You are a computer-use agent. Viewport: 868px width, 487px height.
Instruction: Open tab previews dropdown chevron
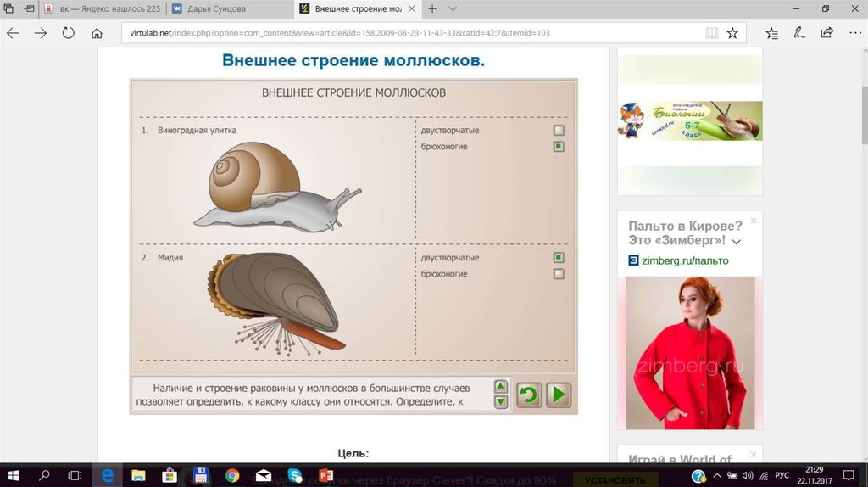(x=453, y=8)
